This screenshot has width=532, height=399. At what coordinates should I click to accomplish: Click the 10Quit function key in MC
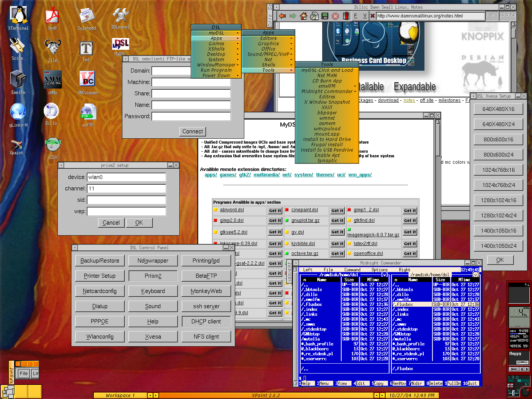pyautogui.click(x=470, y=383)
